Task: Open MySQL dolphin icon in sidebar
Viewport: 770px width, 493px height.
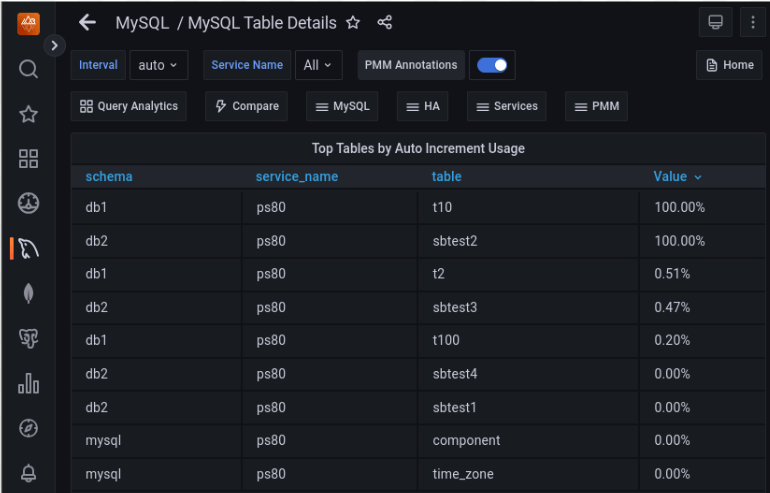Action: (x=28, y=248)
